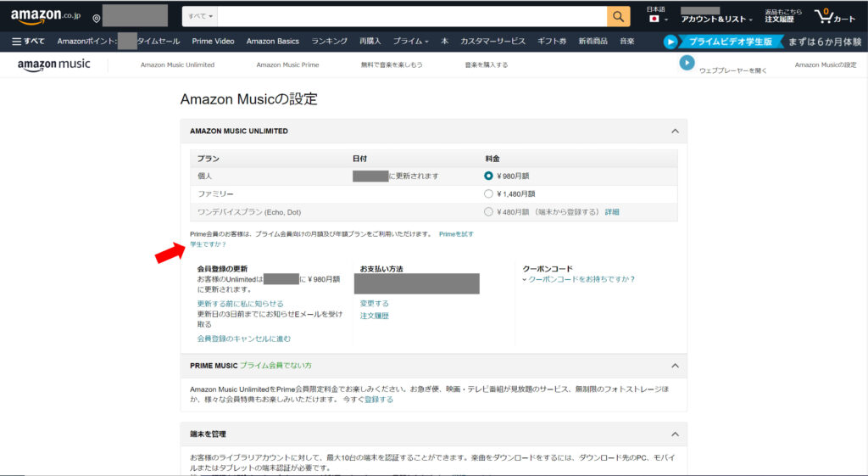Click the Primeを試す link
This screenshot has width=868, height=476.
[x=456, y=234]
